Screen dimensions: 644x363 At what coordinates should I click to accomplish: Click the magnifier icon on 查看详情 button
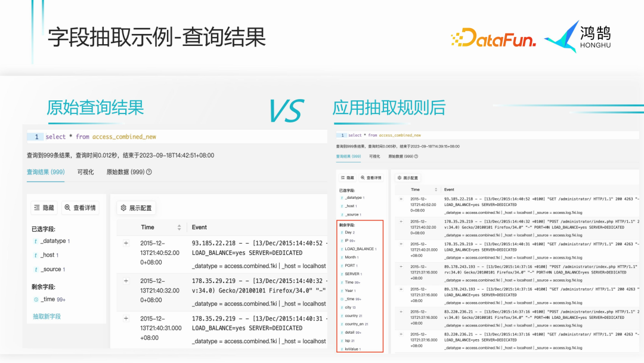pos(66,208)
